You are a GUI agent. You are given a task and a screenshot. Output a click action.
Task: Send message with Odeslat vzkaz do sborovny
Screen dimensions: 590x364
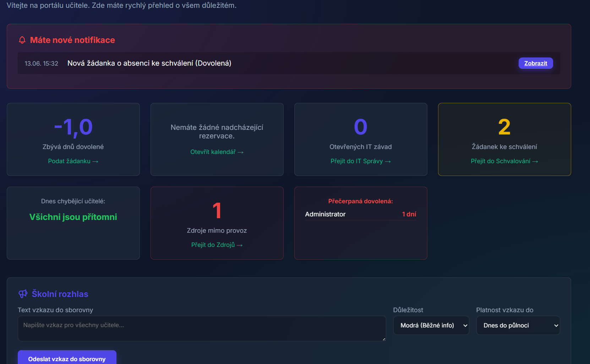pos(67,358)
